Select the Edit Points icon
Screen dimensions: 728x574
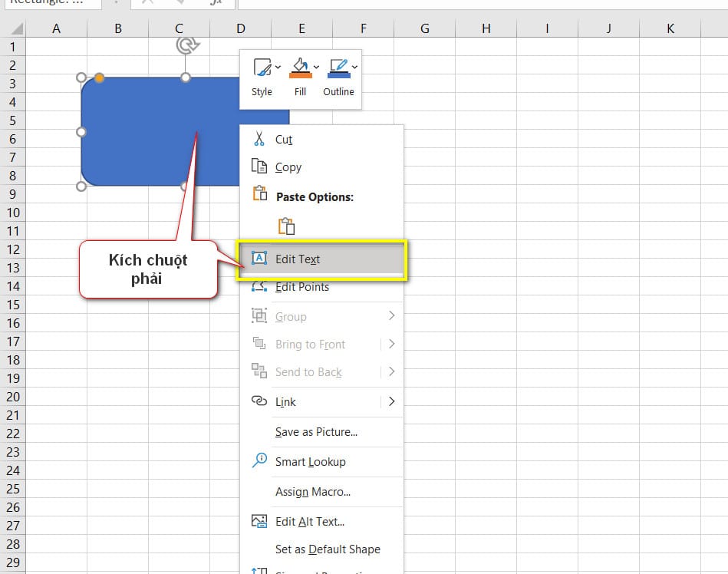261,286
